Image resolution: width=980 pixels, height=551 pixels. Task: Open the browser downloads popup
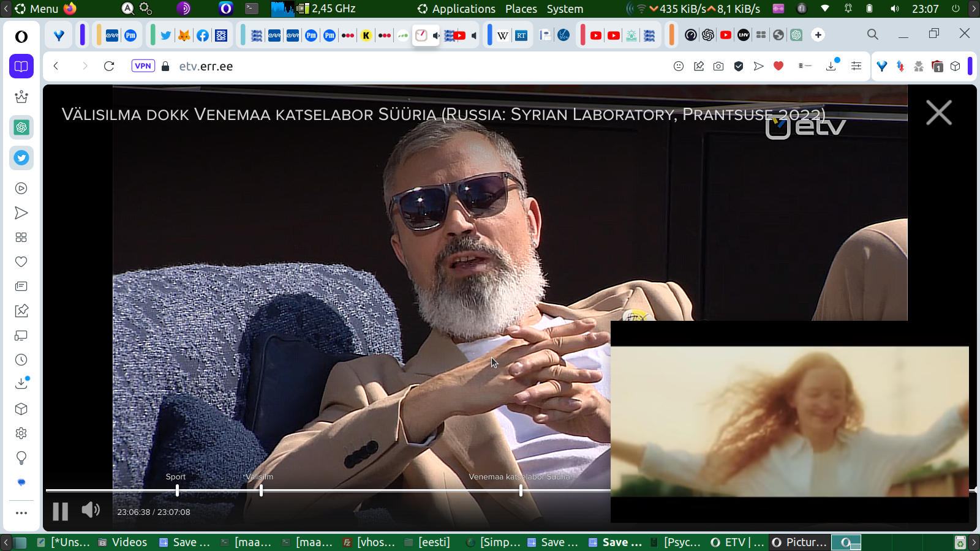tap(831, 66)
